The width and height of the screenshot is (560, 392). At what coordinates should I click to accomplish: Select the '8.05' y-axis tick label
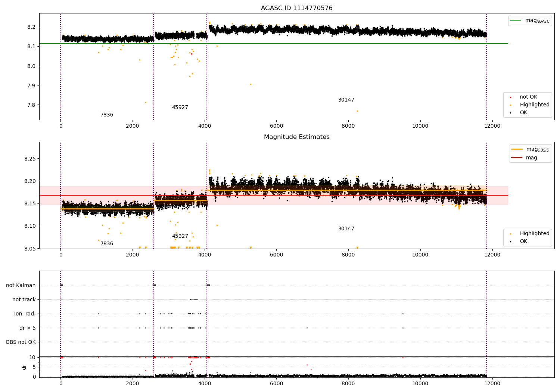pos(30,249)
